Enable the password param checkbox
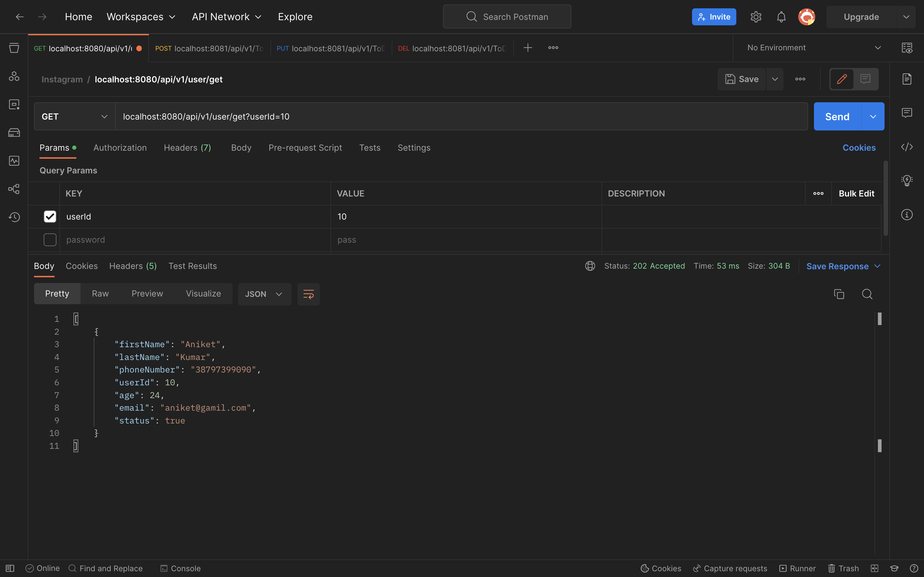This screenshot has height=577, width=924. click(50, 240)
